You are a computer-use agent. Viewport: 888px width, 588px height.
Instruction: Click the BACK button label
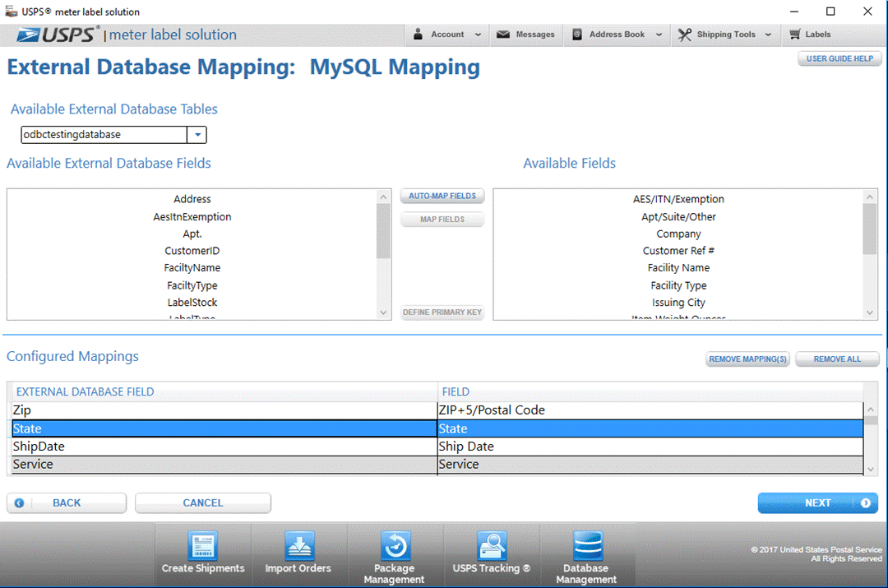[x=67, y=503]
